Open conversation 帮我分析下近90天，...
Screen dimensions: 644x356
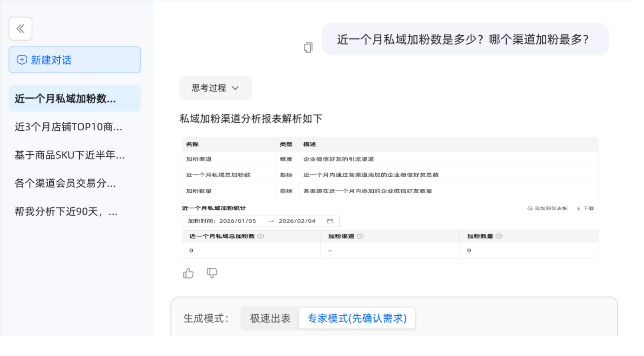pos(66,212)
